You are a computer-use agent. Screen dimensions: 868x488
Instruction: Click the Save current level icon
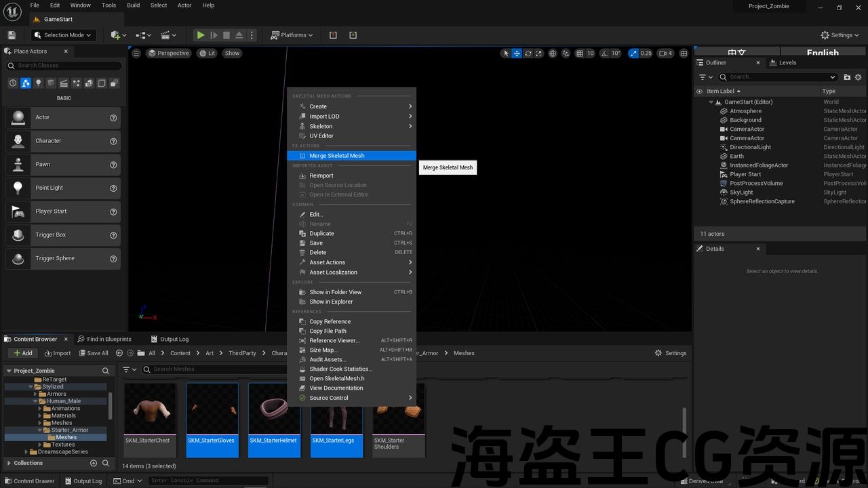click(x=12, y=35)
